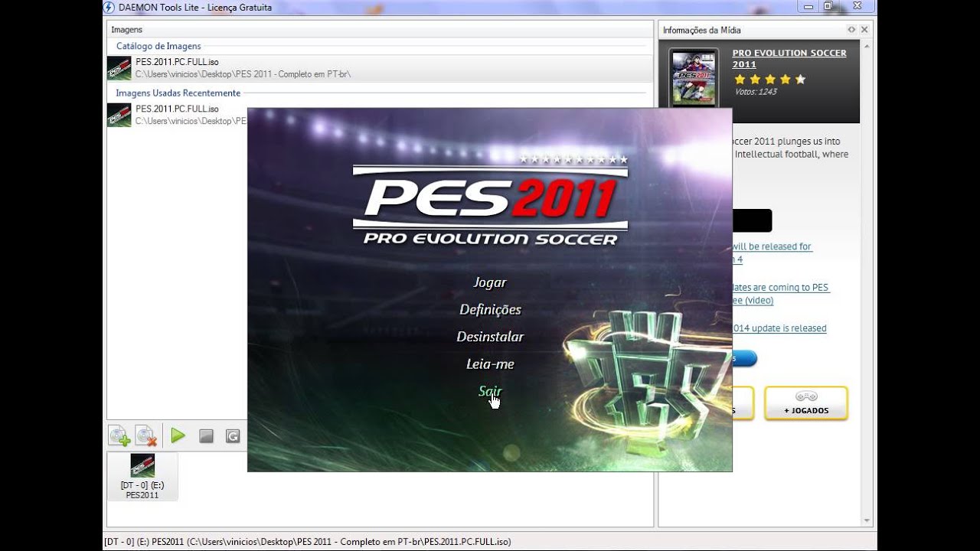Click the Reload all images icon

233,436
